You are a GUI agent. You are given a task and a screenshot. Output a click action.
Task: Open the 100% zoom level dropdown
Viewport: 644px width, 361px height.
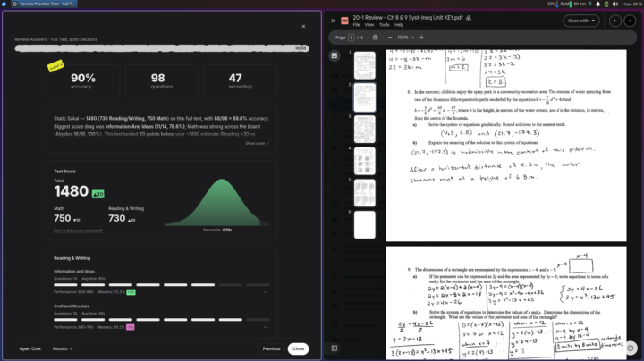tap(405, 38)
